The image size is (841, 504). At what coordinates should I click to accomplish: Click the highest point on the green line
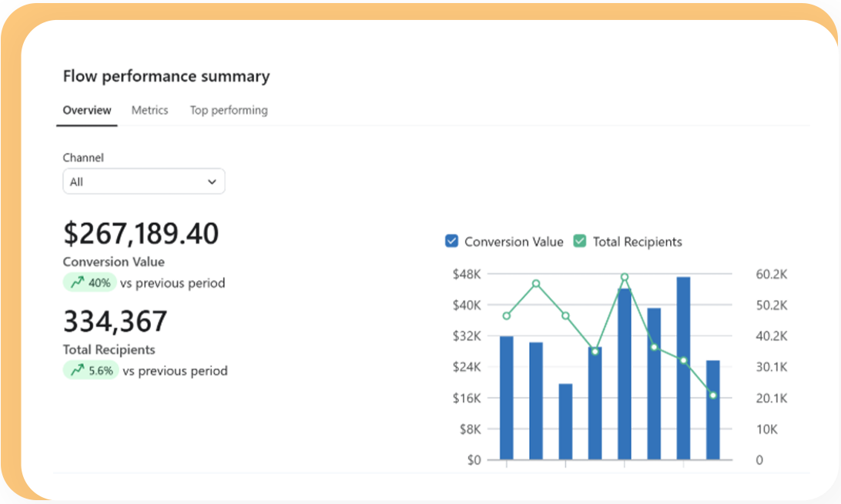pyautogui.click(x=625, y=277)
